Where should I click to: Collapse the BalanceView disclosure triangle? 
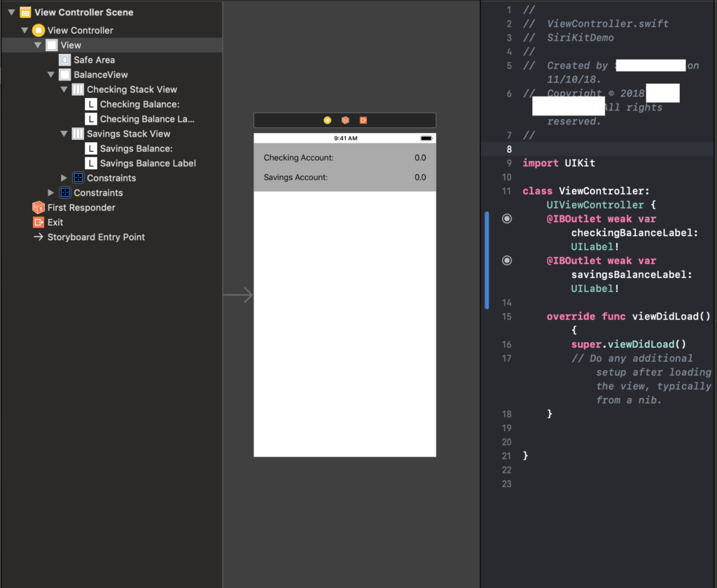point(51,75)
